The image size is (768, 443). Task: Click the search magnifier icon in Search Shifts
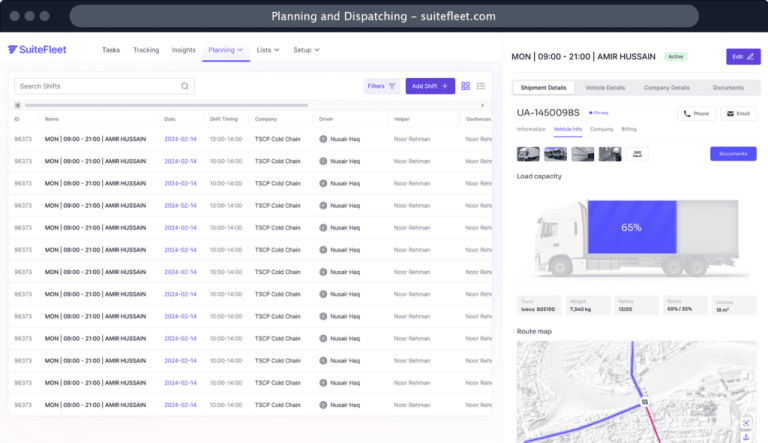coord(185,87)
